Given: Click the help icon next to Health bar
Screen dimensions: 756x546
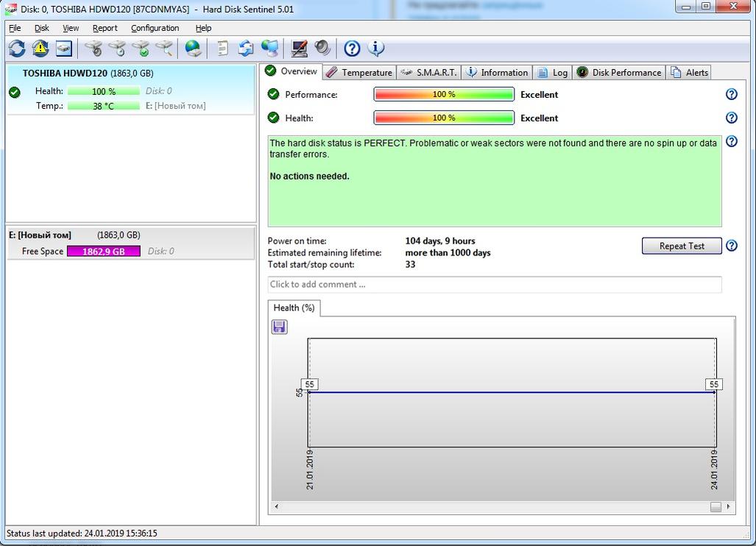Looking at the screenshot, I should [x=732, y=118].
